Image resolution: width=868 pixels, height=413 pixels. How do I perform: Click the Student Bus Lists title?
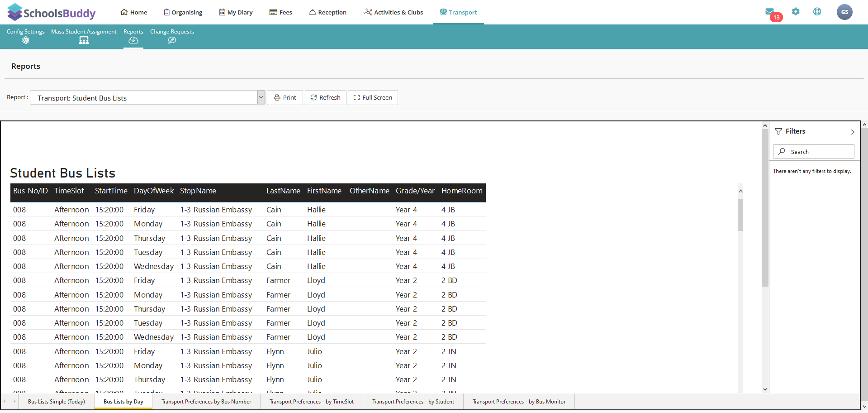click(63, 173)
